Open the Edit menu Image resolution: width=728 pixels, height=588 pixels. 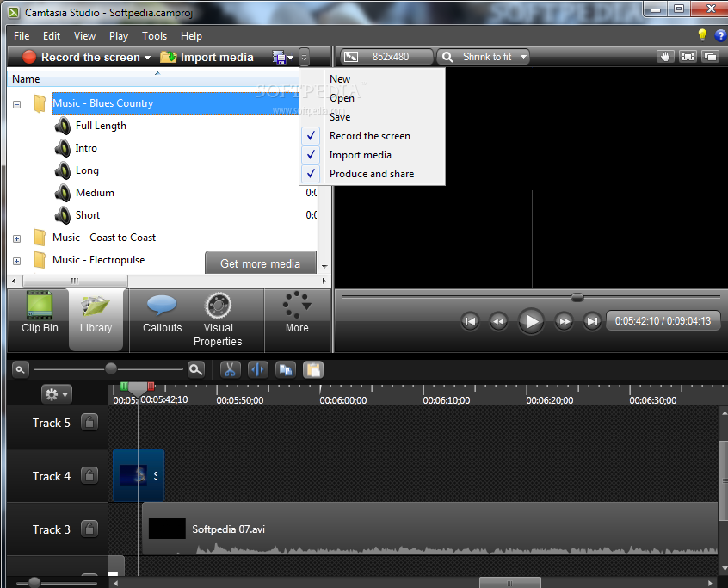click(x=52, y=36)
